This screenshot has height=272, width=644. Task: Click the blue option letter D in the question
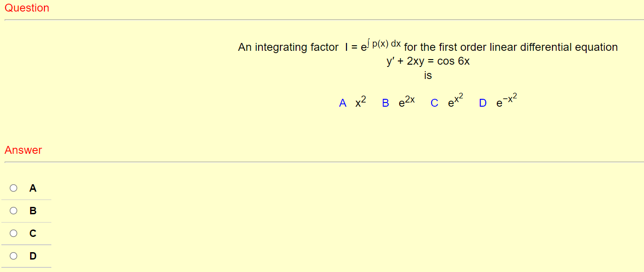(483, 103)
